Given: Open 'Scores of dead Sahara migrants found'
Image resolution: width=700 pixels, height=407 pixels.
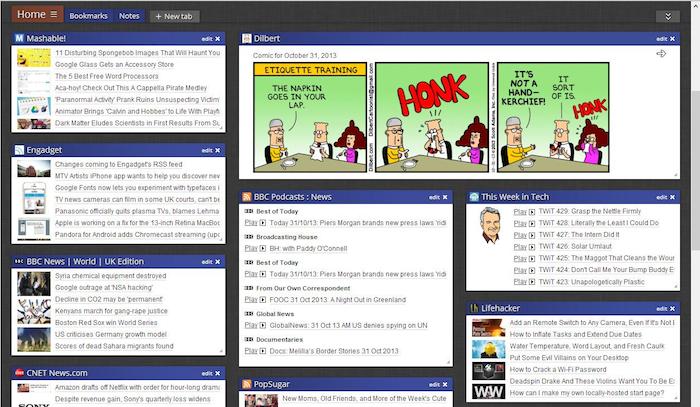Looking at the screenshot, I should pyautogui.click(x=114, y=346).
